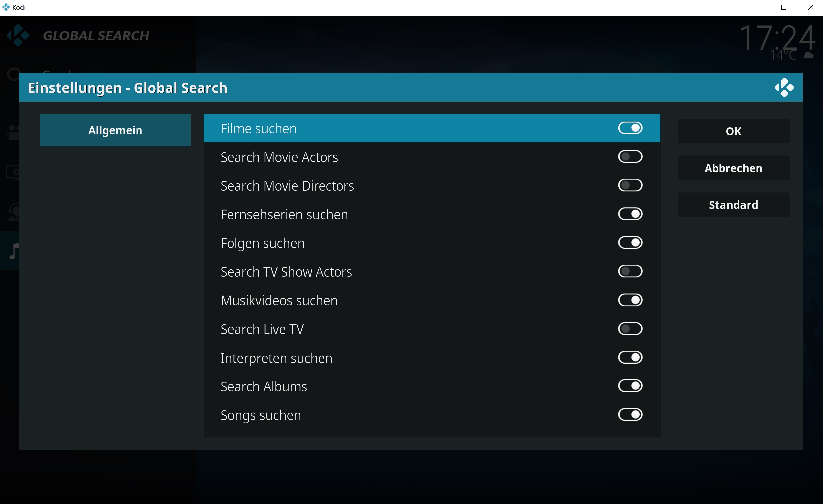
Task: Toggle Interpreten suchen switch off
Action: (x=630, y=358)
